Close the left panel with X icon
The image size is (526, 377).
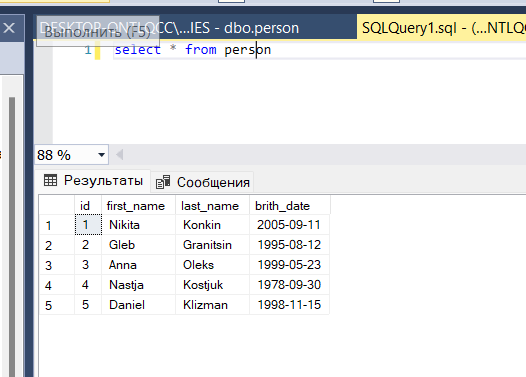pyautogui.click(x=9, y=28)
